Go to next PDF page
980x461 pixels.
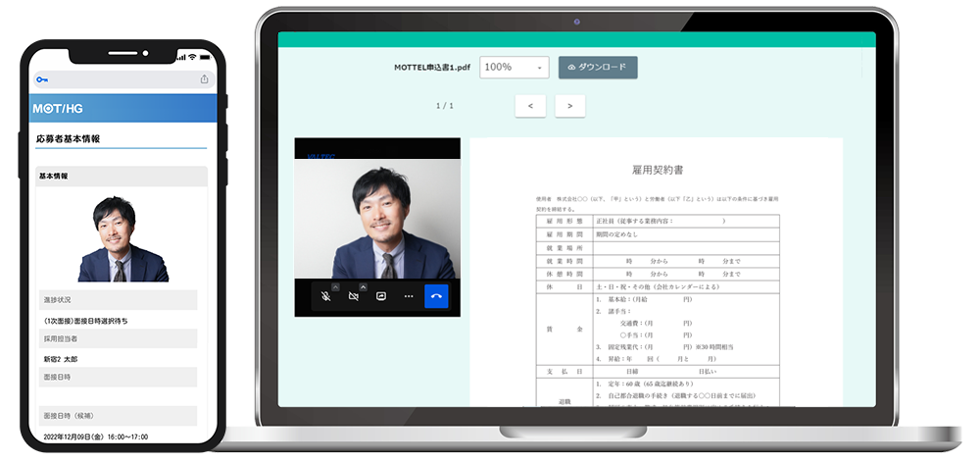pos(569,105)
